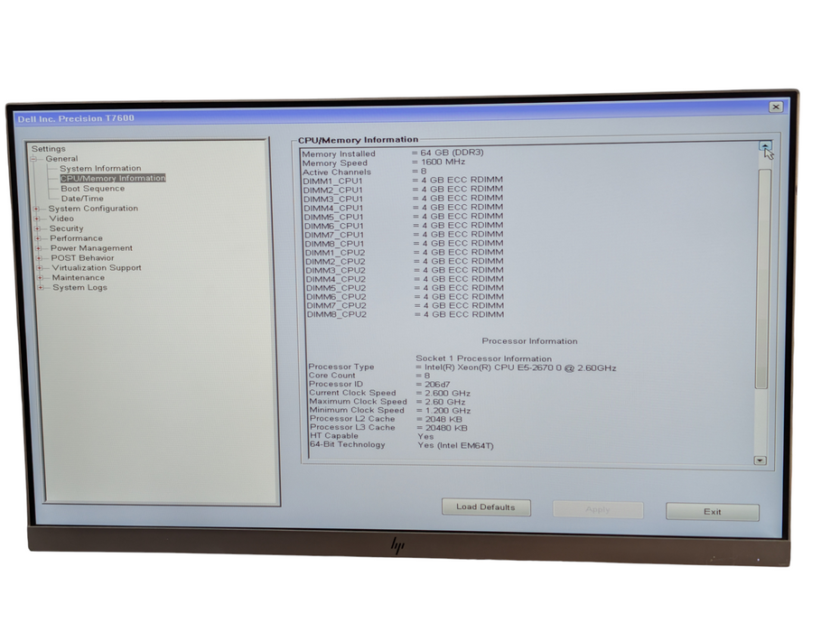Expand the POST Behavior node
840x632 pixels.
(x=39, y=258)
